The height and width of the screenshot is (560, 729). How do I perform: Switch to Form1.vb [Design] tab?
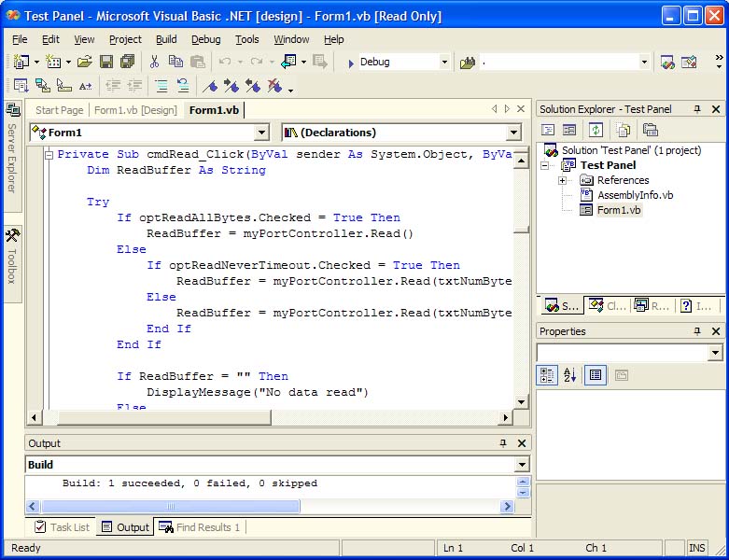(135, 110)
